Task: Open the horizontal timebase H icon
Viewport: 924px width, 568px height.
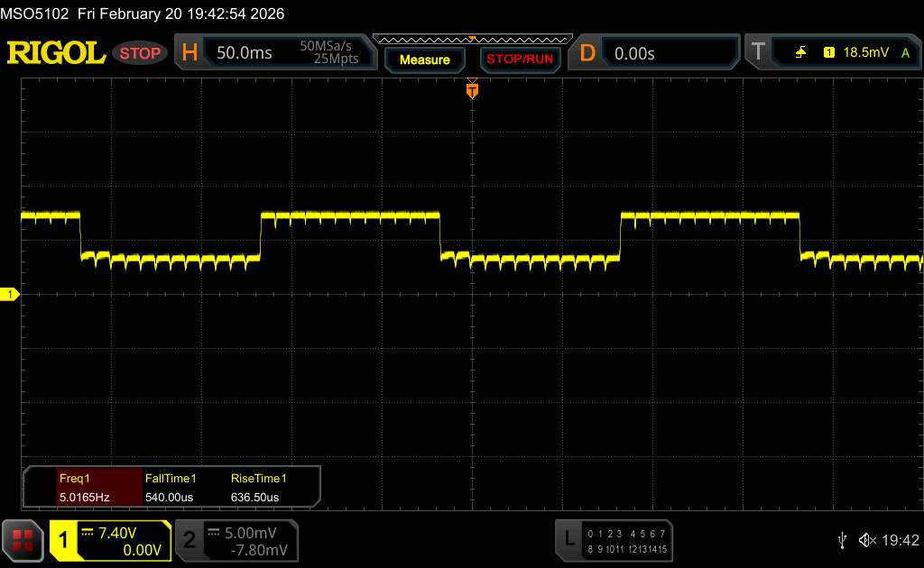Action: coord(189,53)
